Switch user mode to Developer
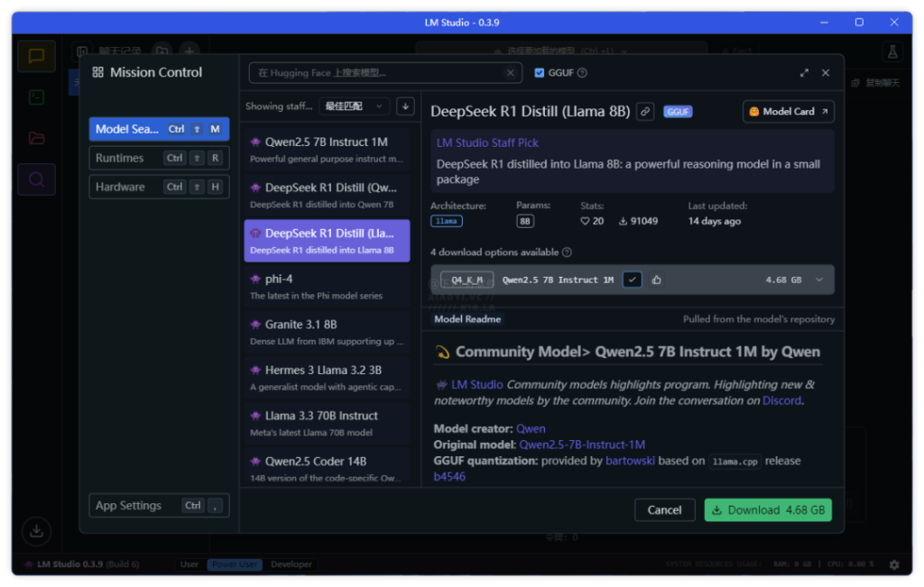 291,564
